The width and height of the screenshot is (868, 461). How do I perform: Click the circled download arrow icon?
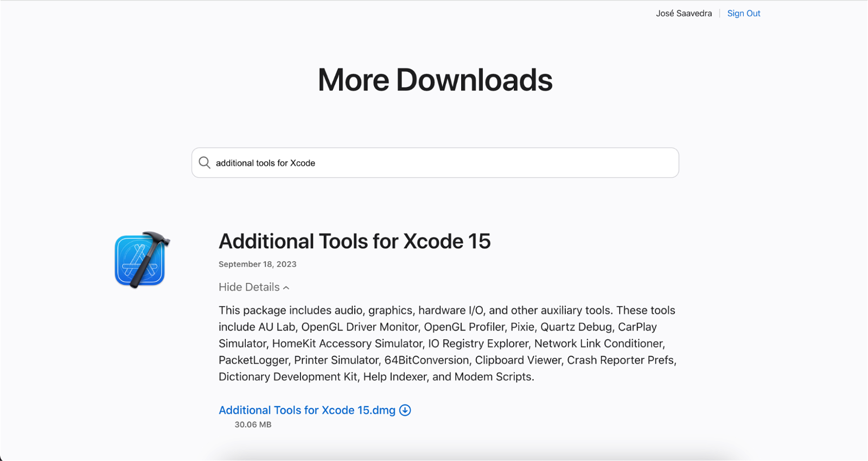(405, 411)
